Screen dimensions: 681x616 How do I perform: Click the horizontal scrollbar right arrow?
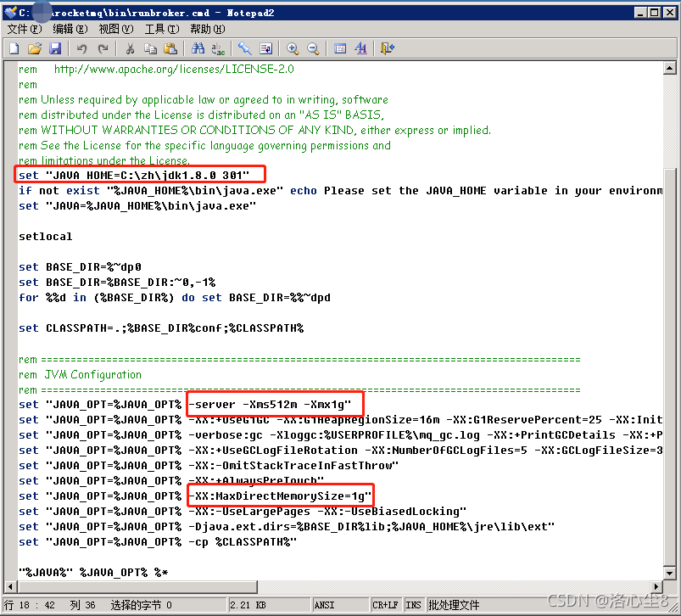(x=656, y=586)
